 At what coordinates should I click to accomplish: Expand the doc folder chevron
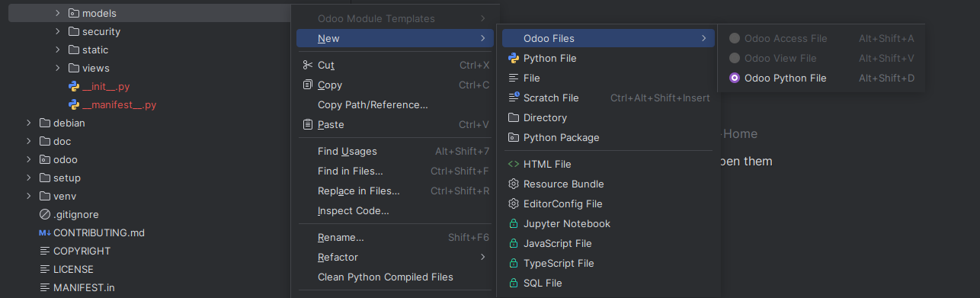(x=29, y=141)
